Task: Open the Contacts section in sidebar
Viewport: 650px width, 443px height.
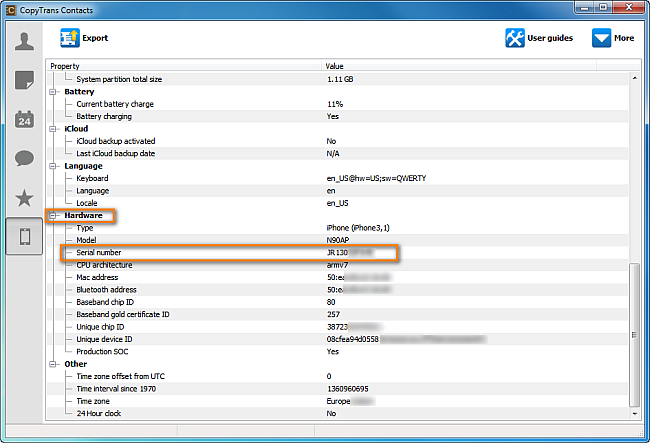Action: point(24,41)
